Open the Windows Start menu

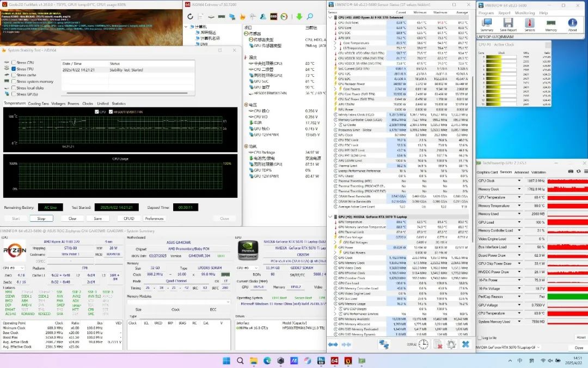pyautogui.click(x=226, y=361)
